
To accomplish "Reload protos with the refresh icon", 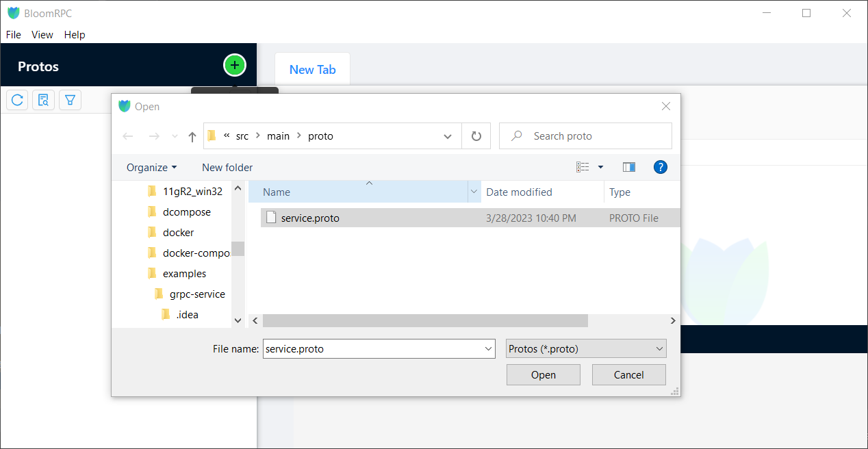I will pyautogui.click(x=18, y=101).
